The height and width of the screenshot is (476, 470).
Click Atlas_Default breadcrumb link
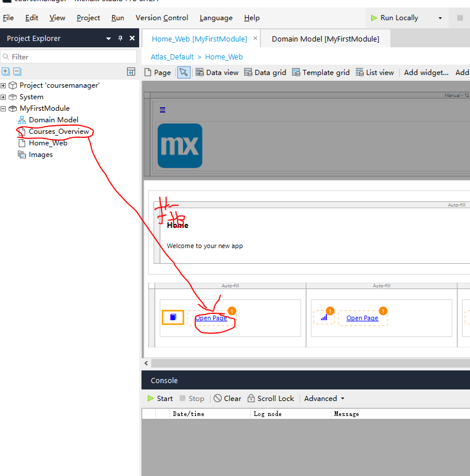[x=172, y=57]
